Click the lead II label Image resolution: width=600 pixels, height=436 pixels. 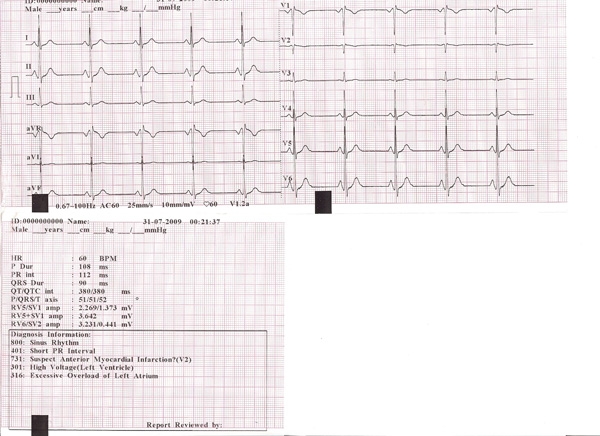click(29, 67)
